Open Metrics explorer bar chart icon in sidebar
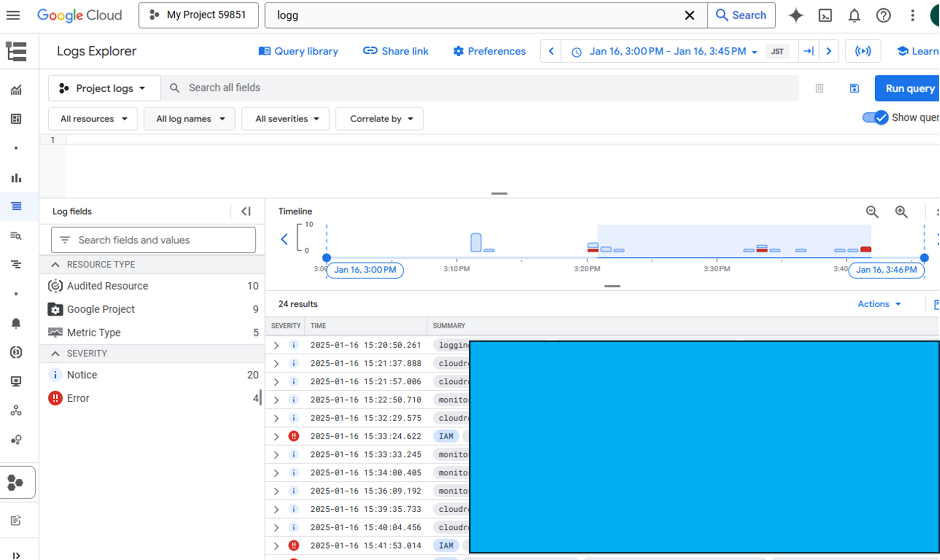Image resolution: width=940 pixels, height=560 pixels. [x=16, y=178]
